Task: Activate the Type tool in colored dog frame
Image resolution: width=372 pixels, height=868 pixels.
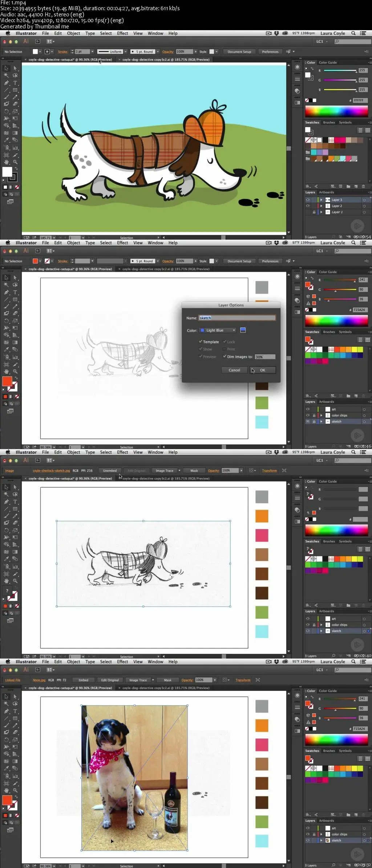Action: 15,83
